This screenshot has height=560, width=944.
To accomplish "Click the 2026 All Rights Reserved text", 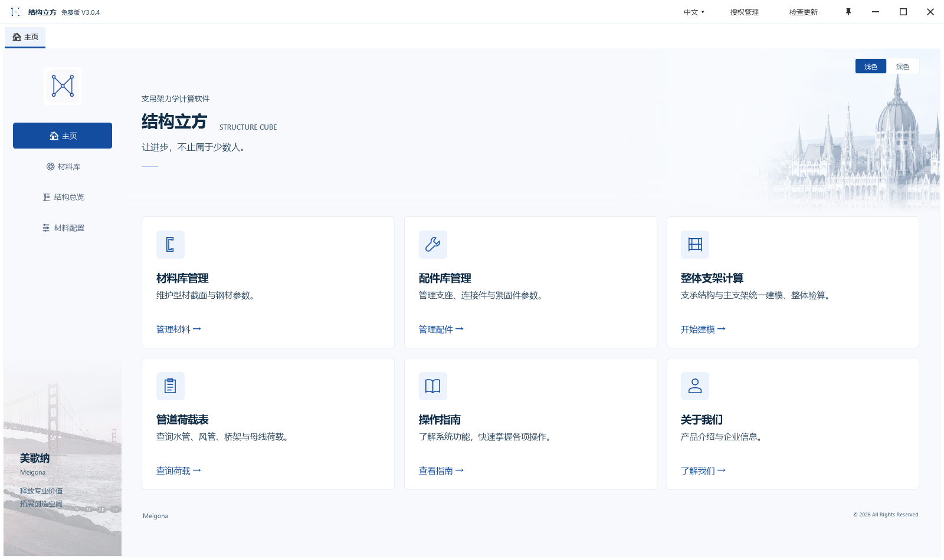I will coord(886,515).
